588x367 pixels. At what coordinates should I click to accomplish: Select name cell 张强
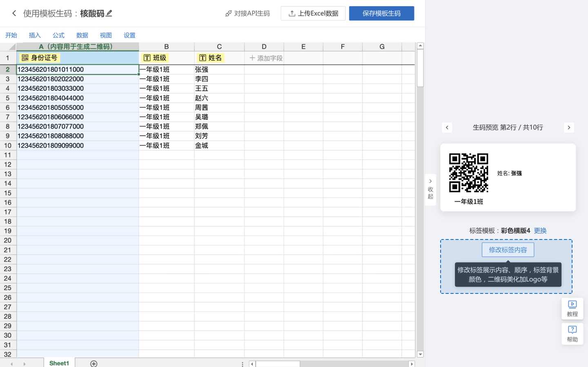tap(219, 69)
